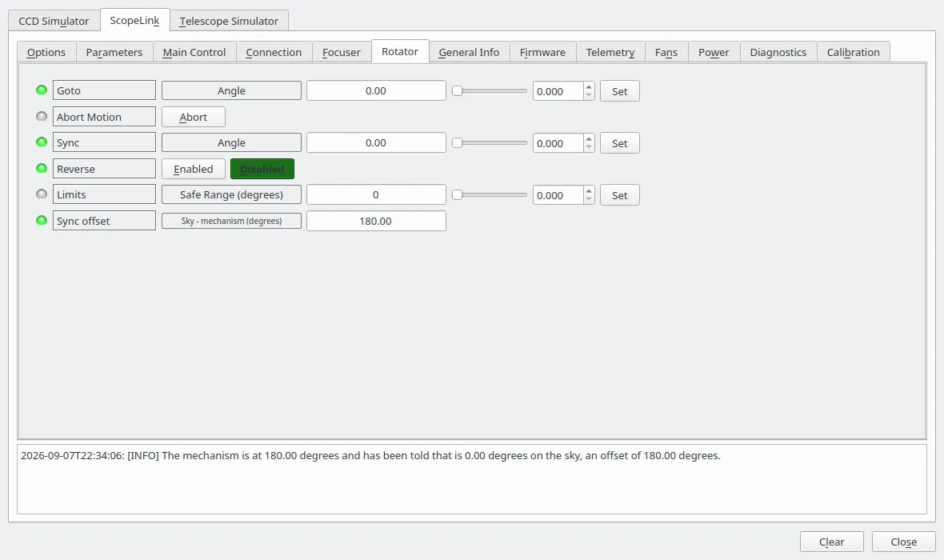The width and height of the screenshot is (944, 560).
Task: Enable the Reverse rotator direction
Action: pos(194,170)
